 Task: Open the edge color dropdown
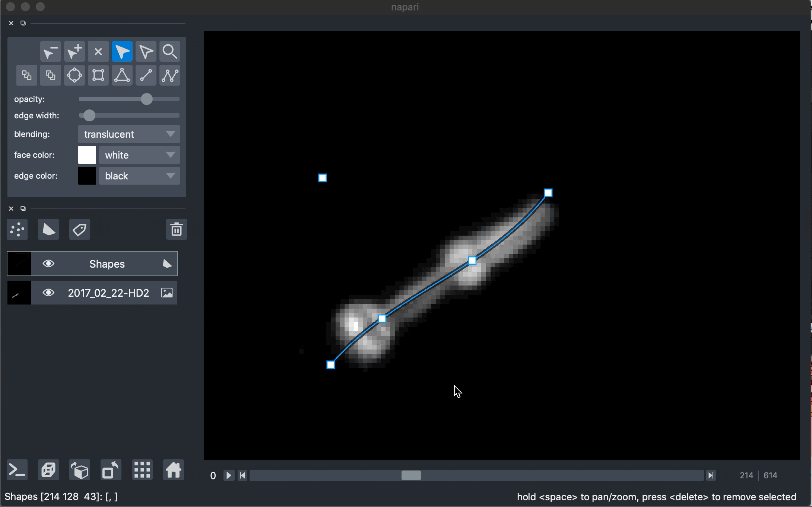point(140,176)
